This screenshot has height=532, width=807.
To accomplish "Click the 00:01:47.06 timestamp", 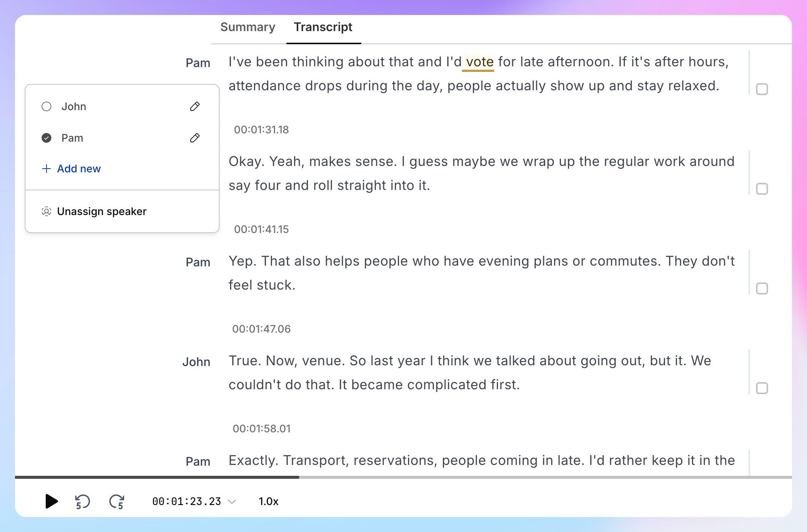I will click(x=262, y=329).
